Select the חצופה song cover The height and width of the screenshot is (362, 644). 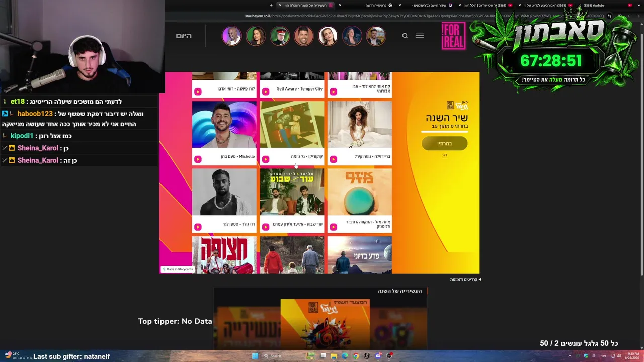pyautogui.click(x=224, y=255)
